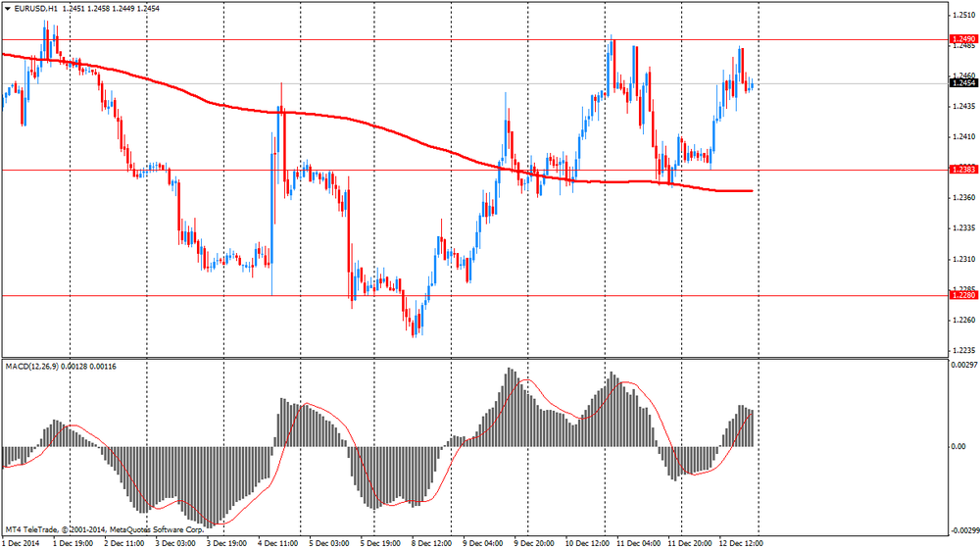Click the 1.2335 price scale label
Screen dimensions: 980x550
tap(963, 228)
